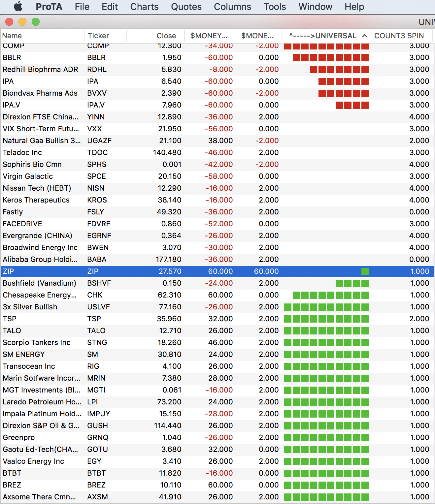This screenshot has width=435, height=504.
Task: Close the watchlist window
Action: pos(9,22)
